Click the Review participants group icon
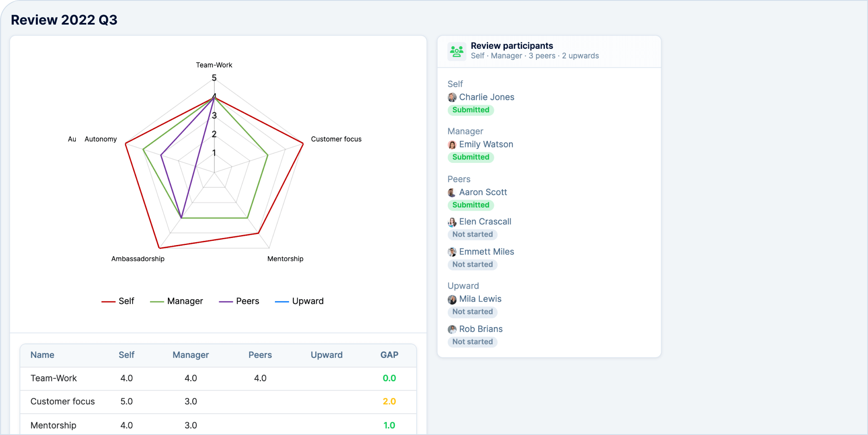Viewport: 868px width, 435px height. [457, 51]
